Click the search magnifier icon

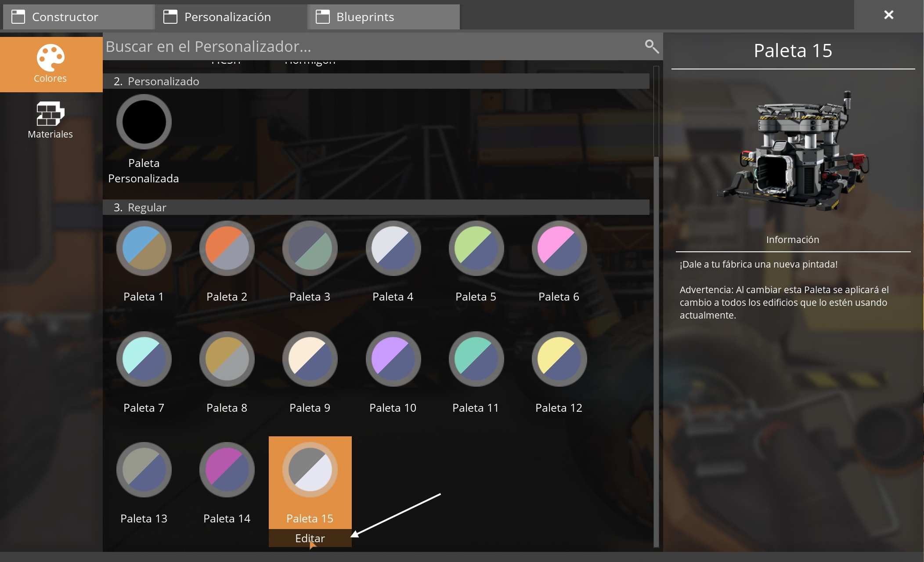[651, 46]
